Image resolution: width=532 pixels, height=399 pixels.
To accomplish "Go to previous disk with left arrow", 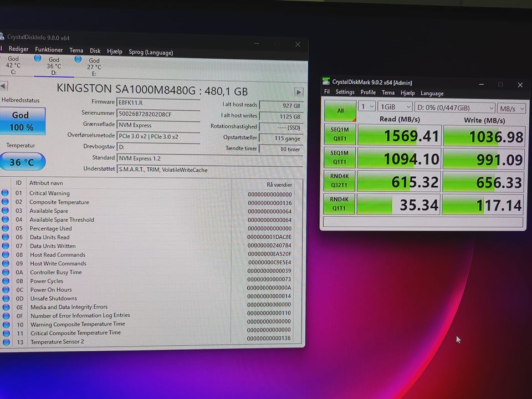I will click(x=3, y=86).
